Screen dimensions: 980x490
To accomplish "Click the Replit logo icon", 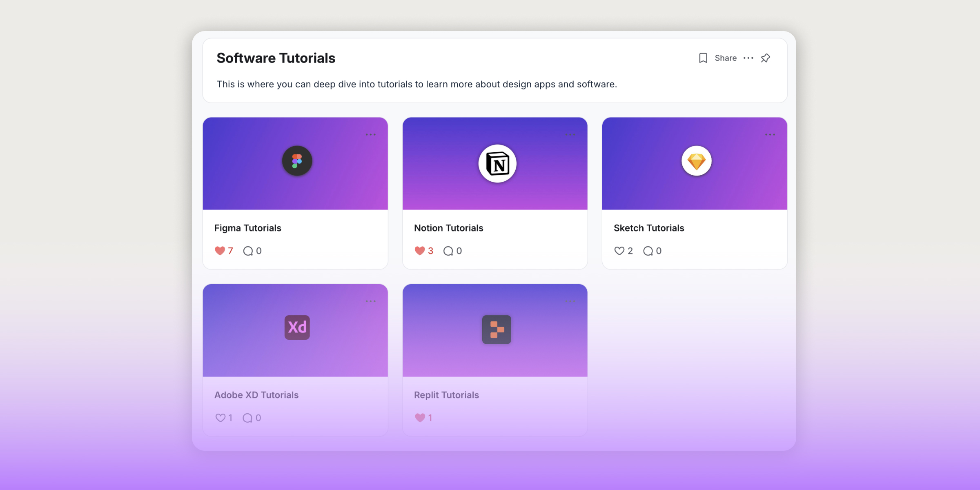I will pyautogui.click(x=497, y=330).
